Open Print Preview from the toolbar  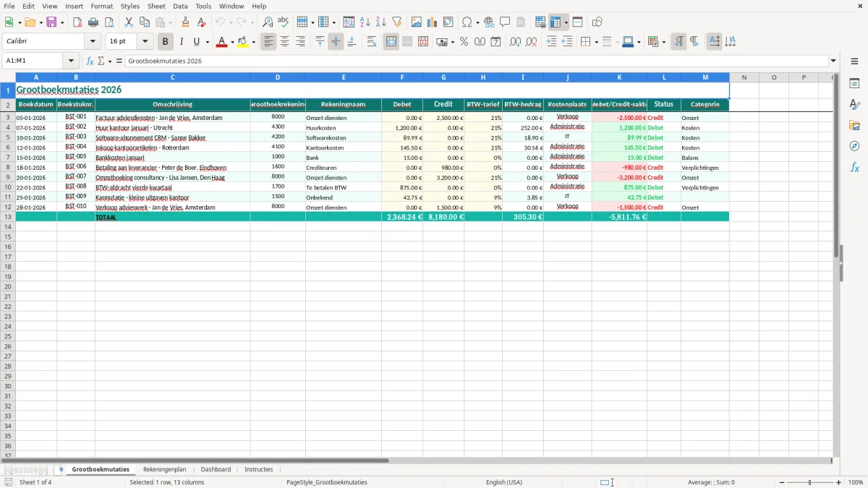109,22
